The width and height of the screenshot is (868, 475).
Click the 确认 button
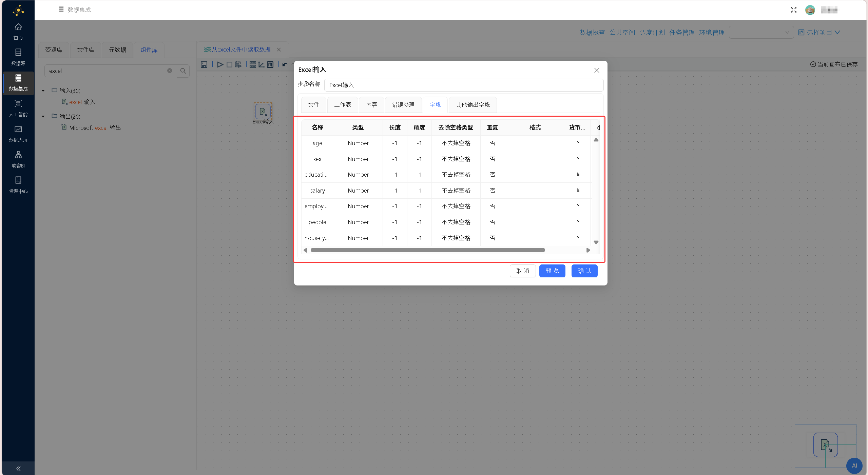coord(584,271)
